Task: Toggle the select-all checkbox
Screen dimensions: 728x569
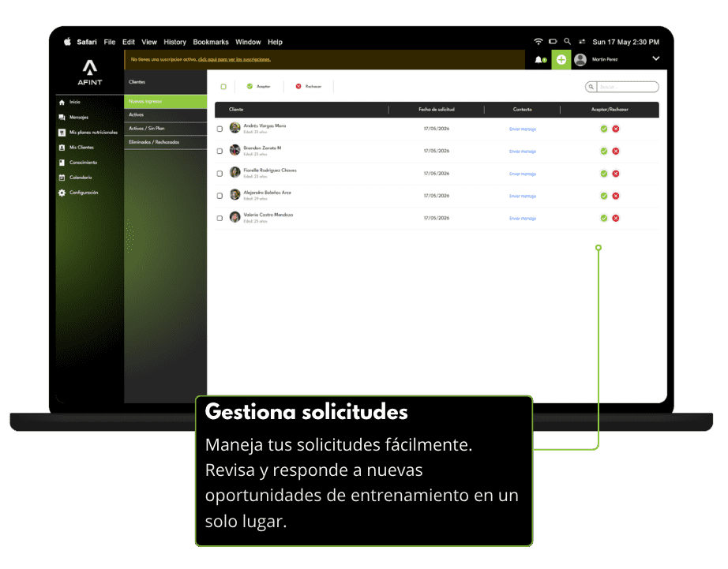Action: [223, 87]
